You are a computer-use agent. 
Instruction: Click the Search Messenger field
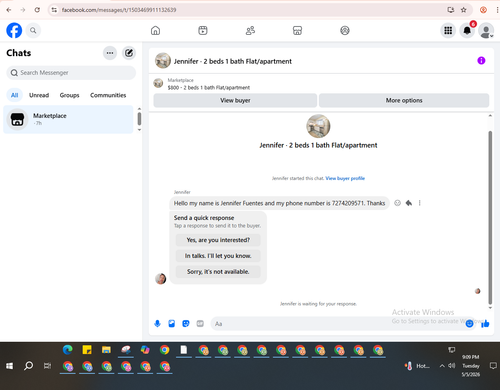[71, 73]
